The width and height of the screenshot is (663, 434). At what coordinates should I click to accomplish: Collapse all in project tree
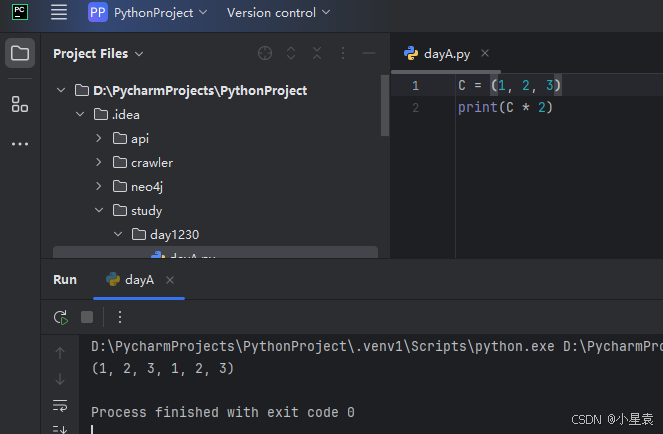(317, 53)
